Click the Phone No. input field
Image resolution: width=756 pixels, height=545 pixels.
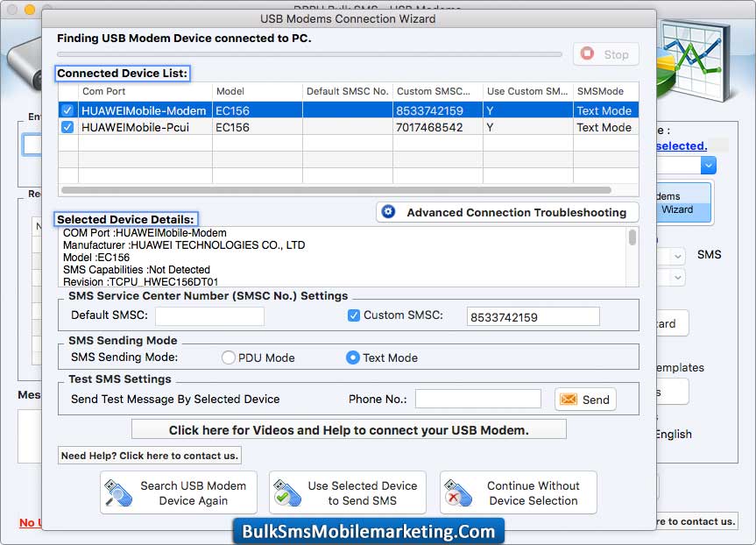click(x=477, y=399)
